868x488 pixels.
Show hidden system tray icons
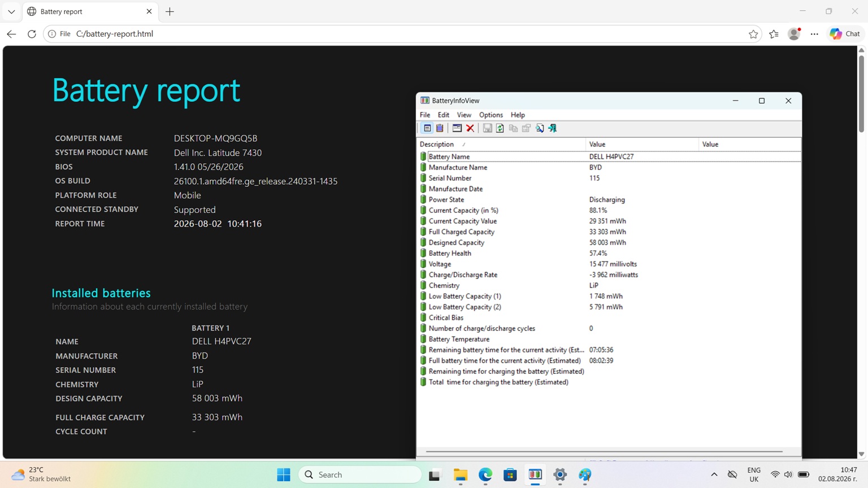(x=714, y=474)
